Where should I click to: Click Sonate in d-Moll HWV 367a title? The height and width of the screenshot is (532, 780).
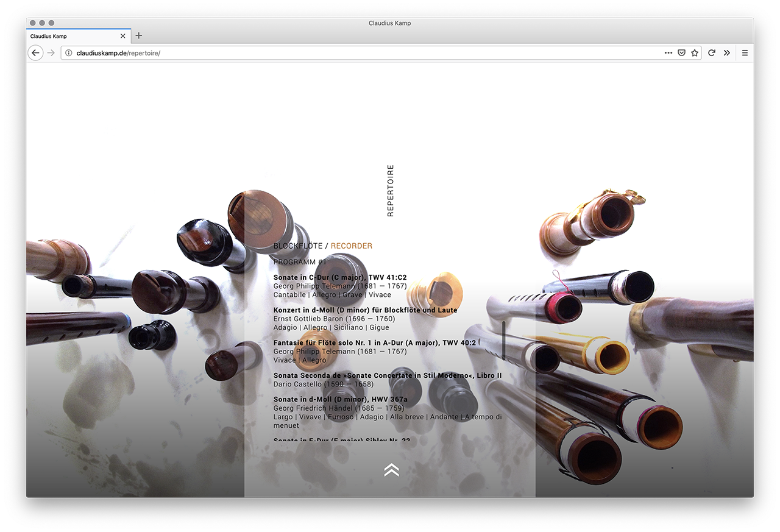pos(341,400)
